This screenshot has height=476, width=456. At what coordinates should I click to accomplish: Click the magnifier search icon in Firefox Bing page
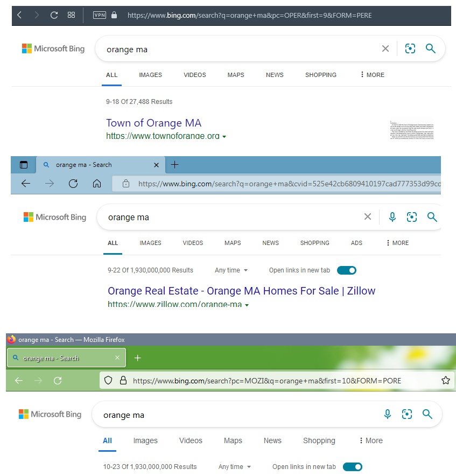tap(427, 414)
